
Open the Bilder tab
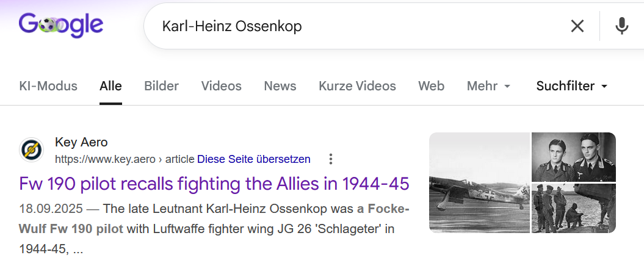(161, 86)
